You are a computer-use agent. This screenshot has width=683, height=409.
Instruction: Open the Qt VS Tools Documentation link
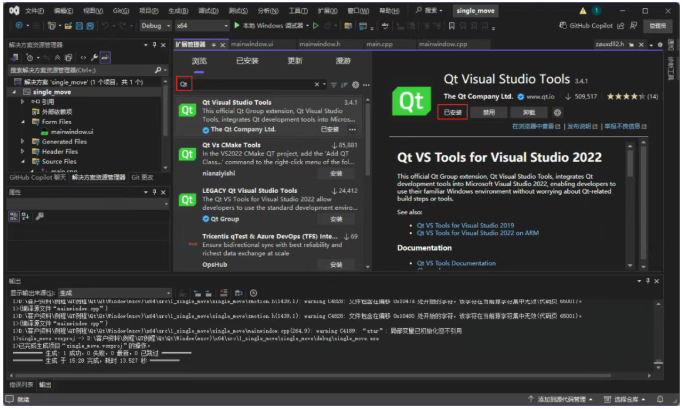(x=456, y=263)
